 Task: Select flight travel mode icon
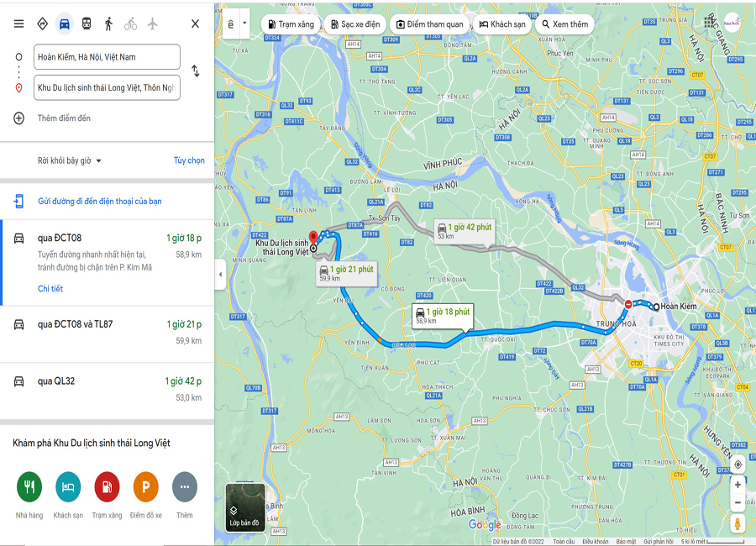pyautogui.click(x=153, y=24)
